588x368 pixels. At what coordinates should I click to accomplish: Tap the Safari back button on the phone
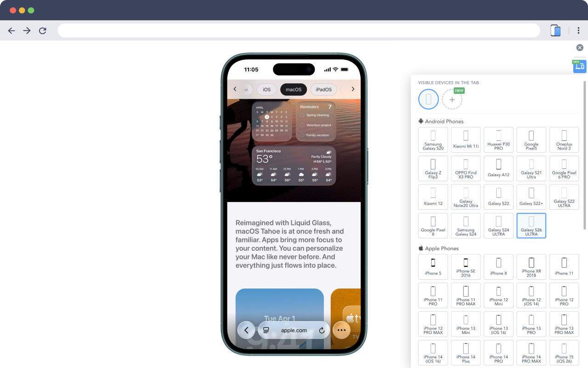click(246, 330)
